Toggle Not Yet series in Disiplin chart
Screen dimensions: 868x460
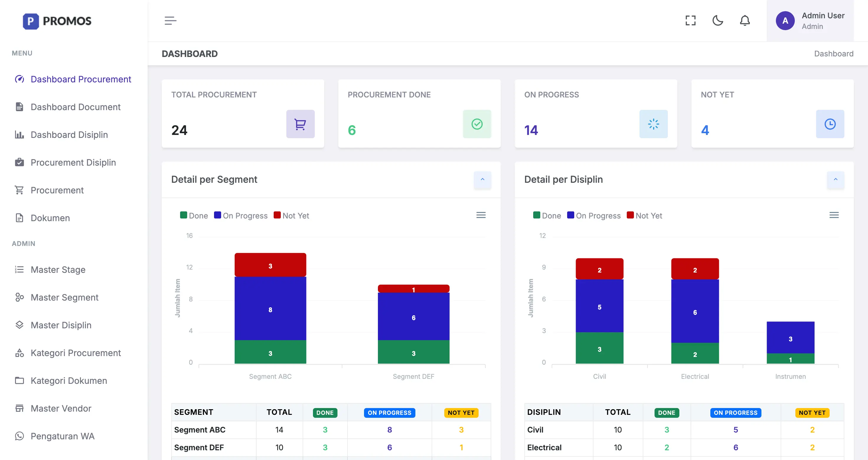click(645, 216)
